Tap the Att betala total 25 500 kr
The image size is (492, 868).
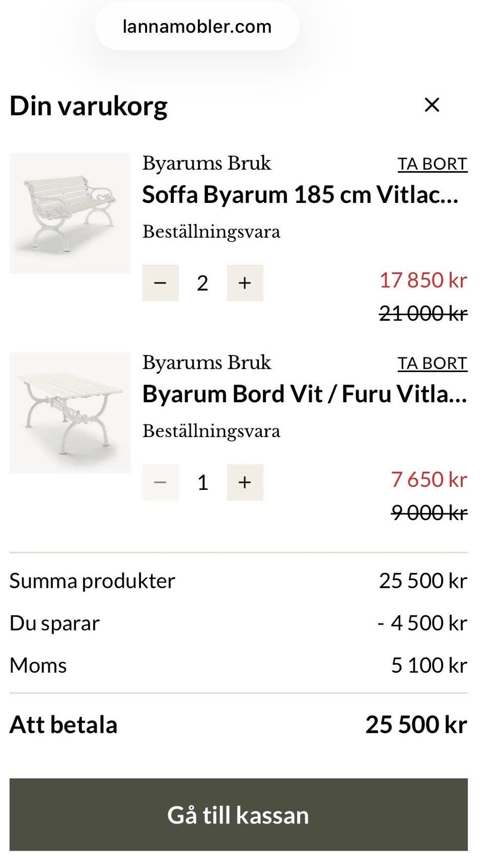(416, 725)
